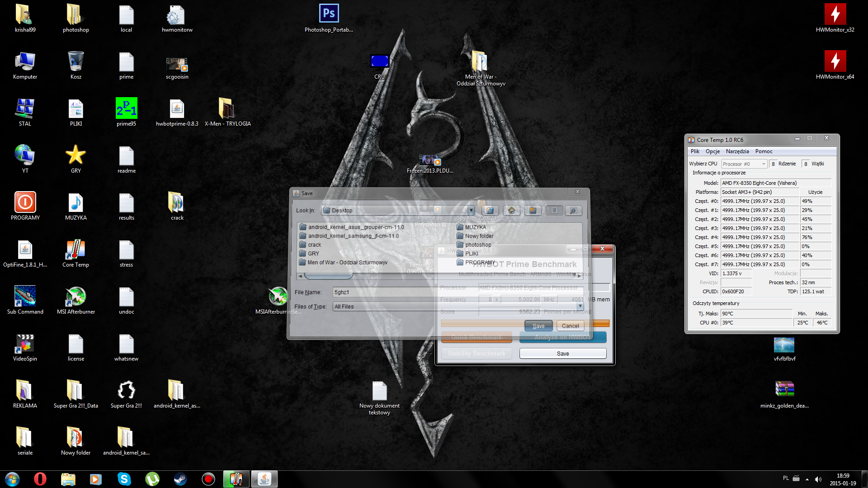Open the Super Gra 2!!! desktop icon
This screenshot has height=488, width=868.
point(126,394)
